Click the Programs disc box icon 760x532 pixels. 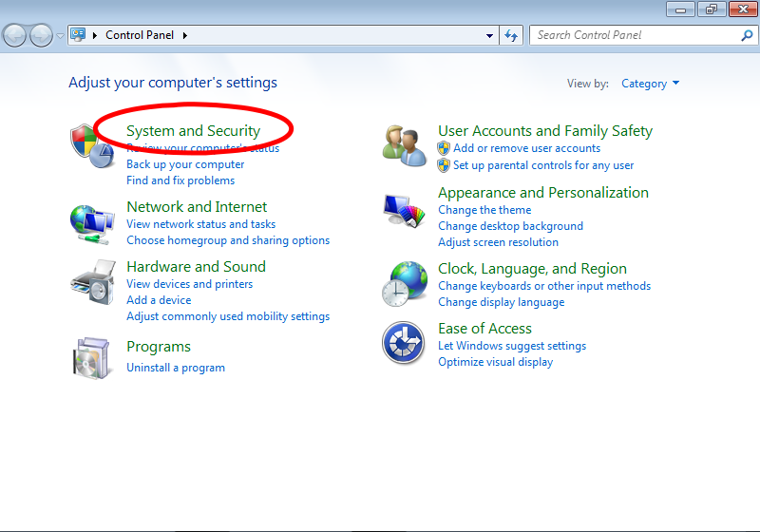[92, 357]
